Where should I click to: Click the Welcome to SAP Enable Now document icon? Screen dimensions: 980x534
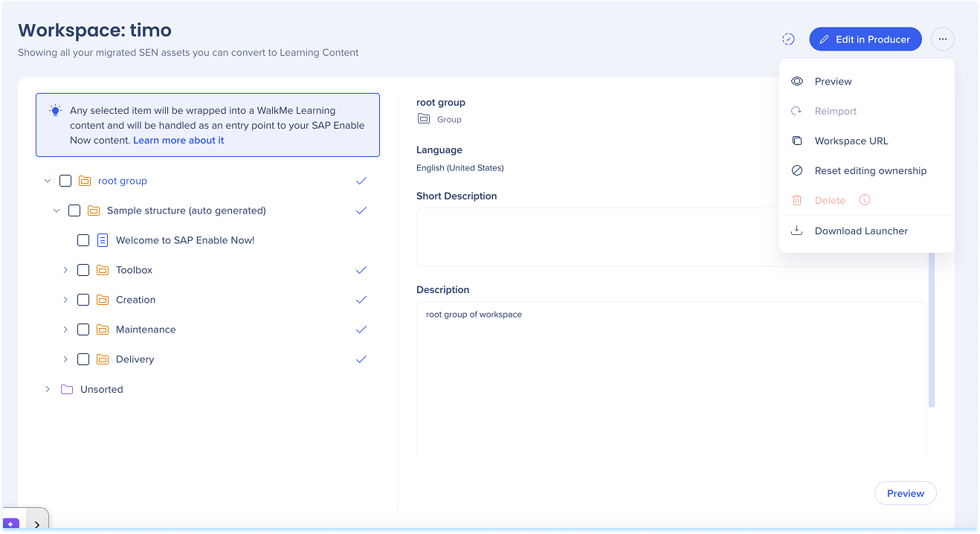coord(103,240)
